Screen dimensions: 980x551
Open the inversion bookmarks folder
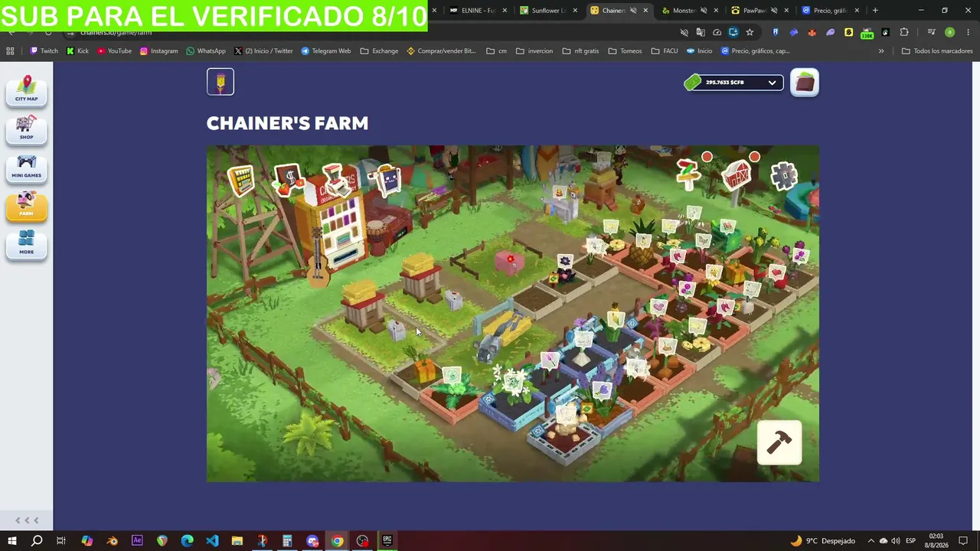[x=534, y=51]
